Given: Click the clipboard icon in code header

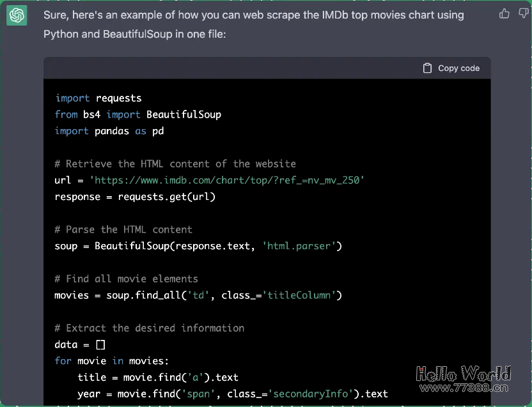Looking at the screenshot, I should [x=428, y=68].
